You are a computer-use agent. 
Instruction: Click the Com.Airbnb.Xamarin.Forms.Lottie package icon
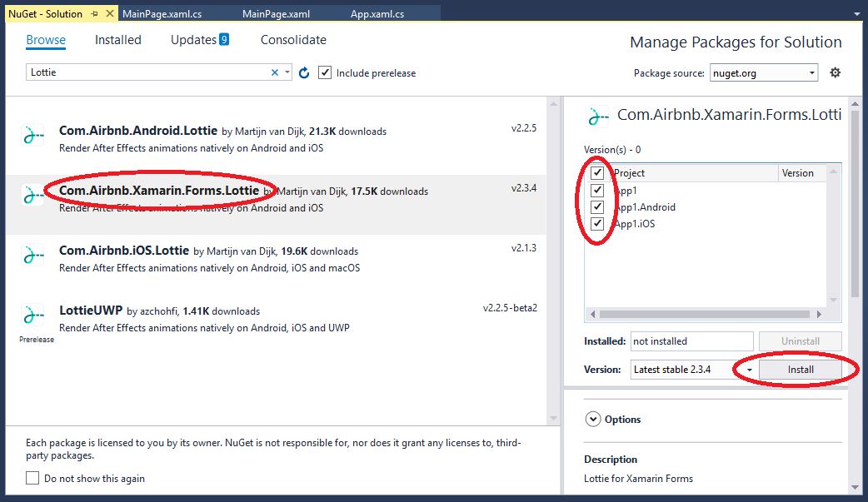click(x=32, y=195)
